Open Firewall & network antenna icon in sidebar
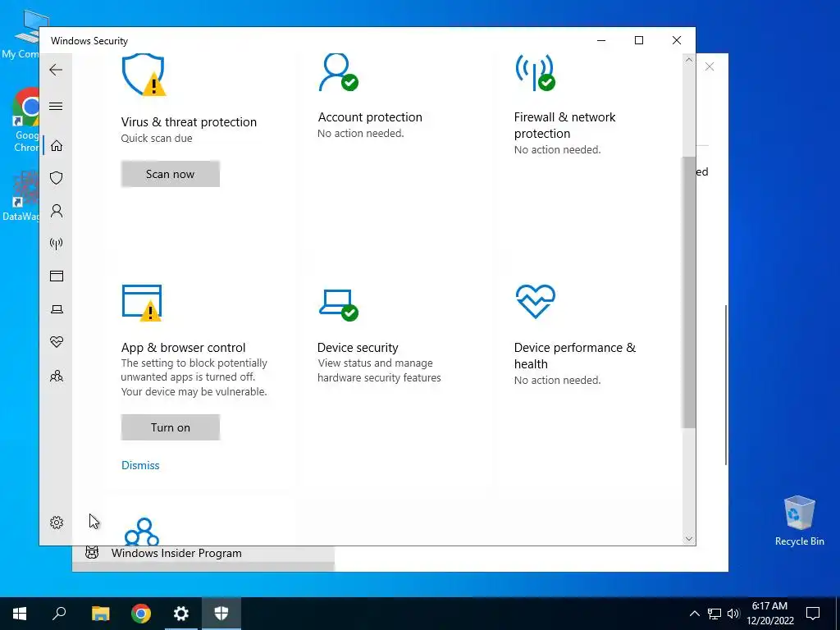840x630 pixels. pos(57,244)
